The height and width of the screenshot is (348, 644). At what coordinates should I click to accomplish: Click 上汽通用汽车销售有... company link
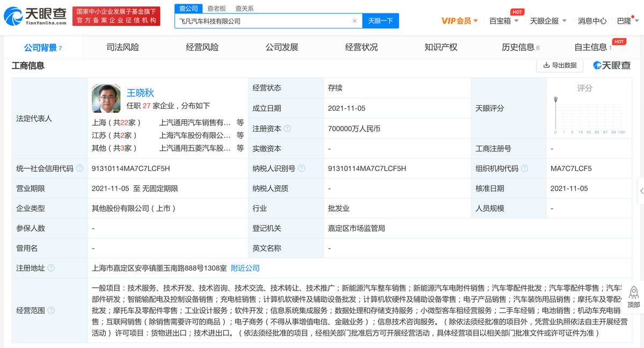(195, 122)
